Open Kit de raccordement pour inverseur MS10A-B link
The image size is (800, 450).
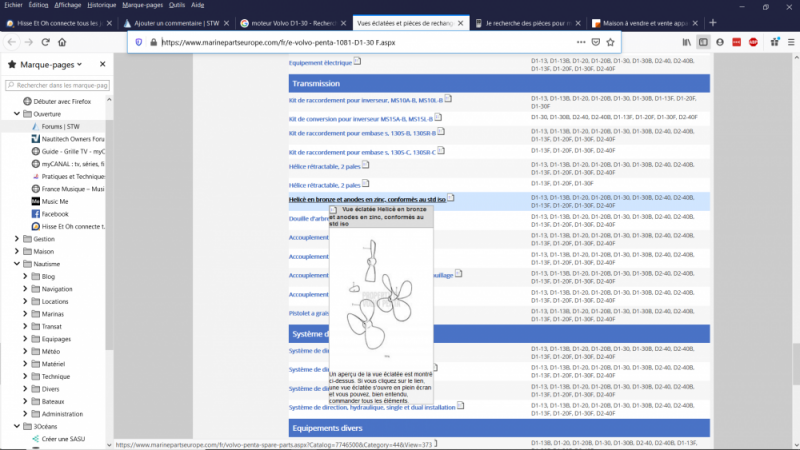click(366, 101)
